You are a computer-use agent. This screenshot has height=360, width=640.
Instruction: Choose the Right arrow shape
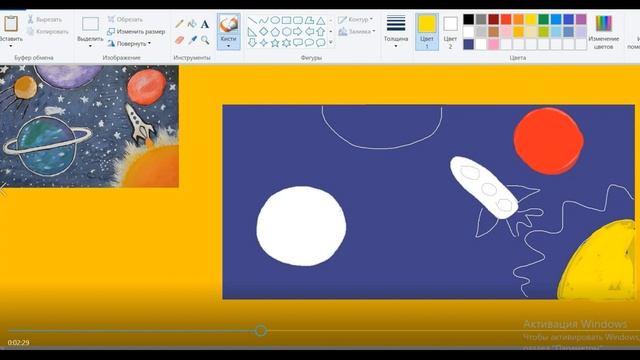(x=298, y=31)
